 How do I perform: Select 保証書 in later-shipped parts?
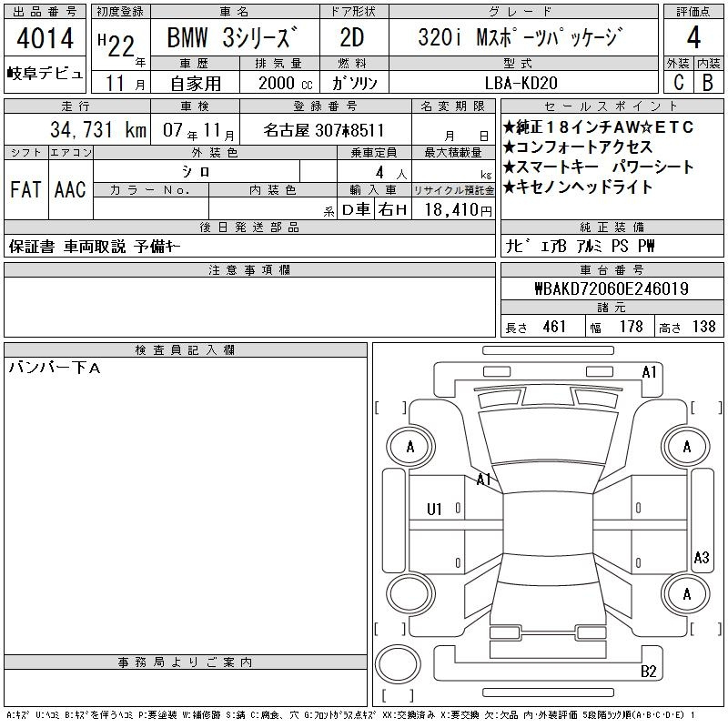click(32, 247)
